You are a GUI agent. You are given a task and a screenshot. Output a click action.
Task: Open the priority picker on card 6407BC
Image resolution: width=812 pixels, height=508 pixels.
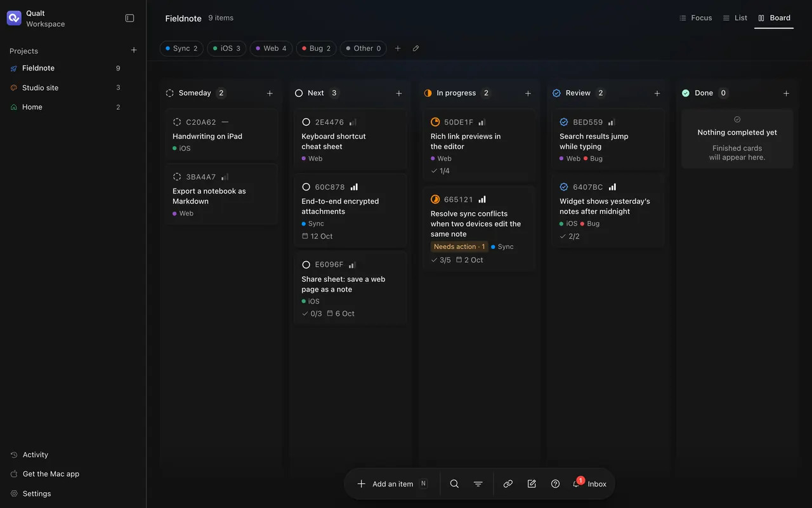click(612, 187)
